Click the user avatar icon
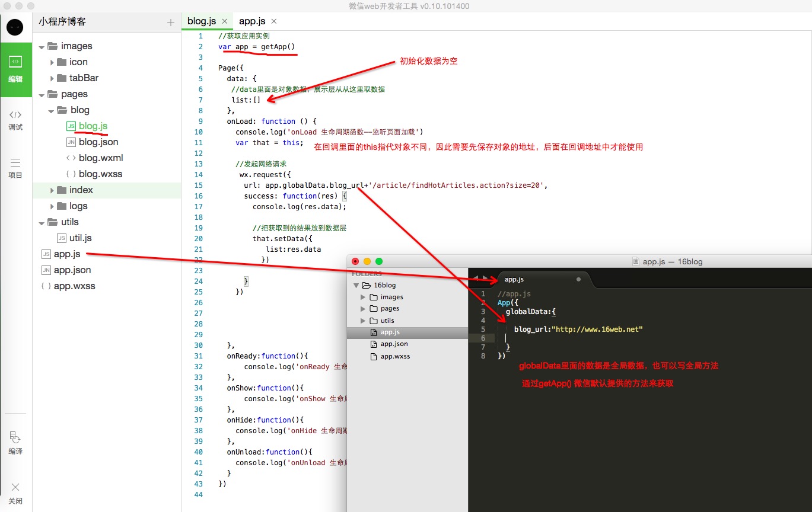This screenshot has width=812, height=512. point(15,27)
